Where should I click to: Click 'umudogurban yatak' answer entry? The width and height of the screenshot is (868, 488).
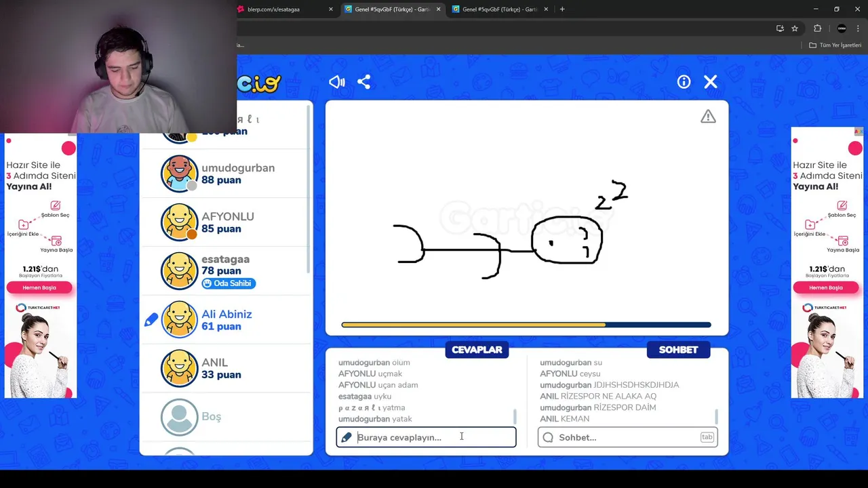point(375,419)
